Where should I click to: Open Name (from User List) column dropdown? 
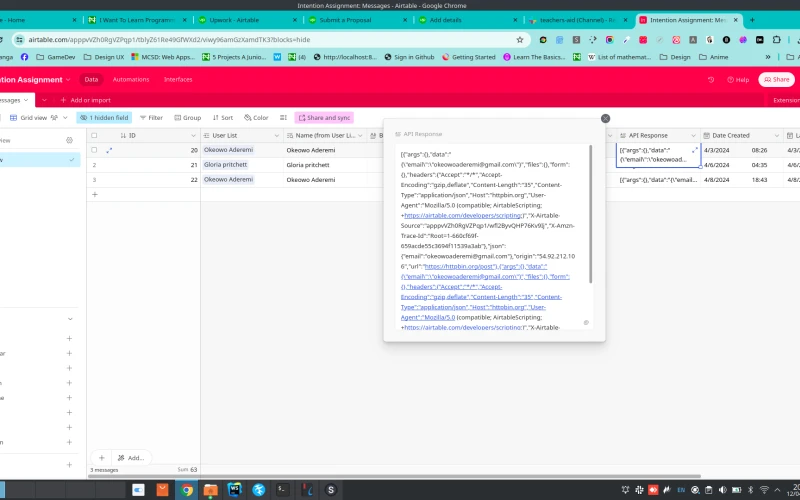360,136
